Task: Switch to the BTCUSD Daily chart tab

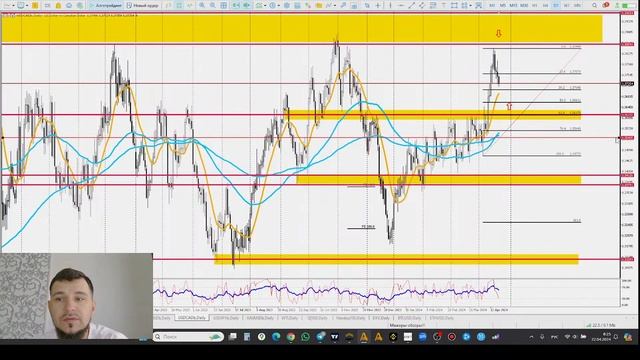Action: coord(409,318)
